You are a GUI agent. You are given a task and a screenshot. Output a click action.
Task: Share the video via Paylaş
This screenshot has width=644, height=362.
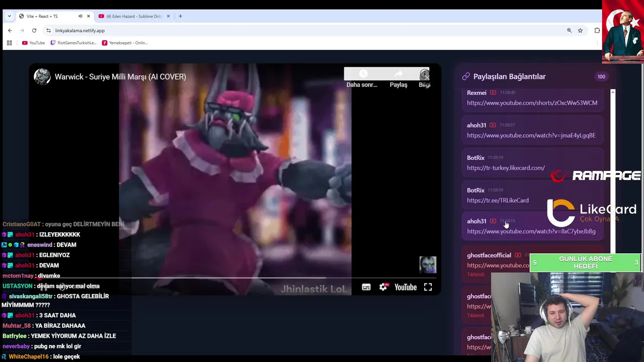(398, 78)
